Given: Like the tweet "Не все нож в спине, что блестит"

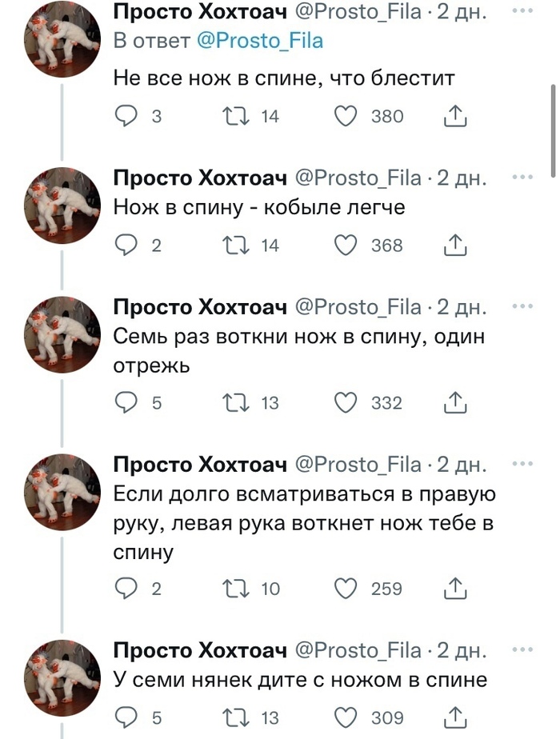Looking at the screenshot, I should click(345, 117).
